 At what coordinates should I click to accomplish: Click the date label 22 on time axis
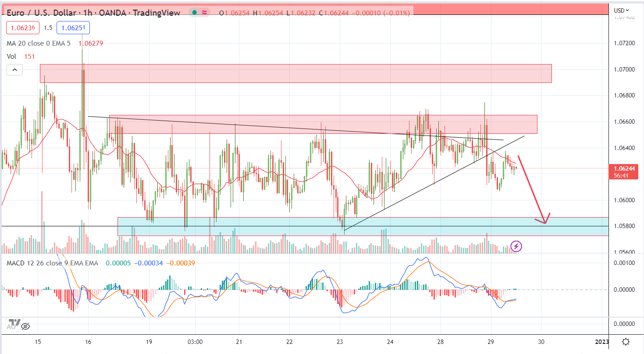tap(289, 341)
